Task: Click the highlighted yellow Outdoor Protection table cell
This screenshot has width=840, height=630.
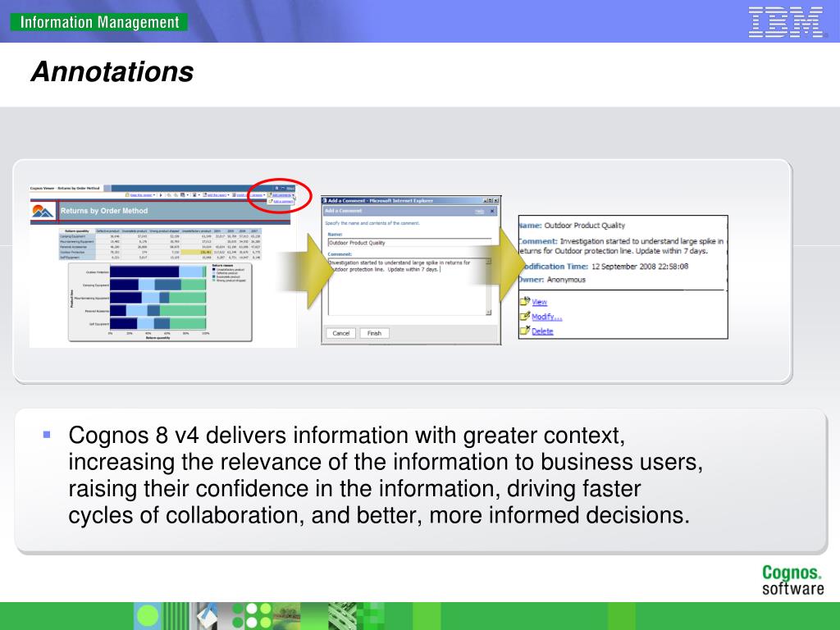Action: (197, 252)
